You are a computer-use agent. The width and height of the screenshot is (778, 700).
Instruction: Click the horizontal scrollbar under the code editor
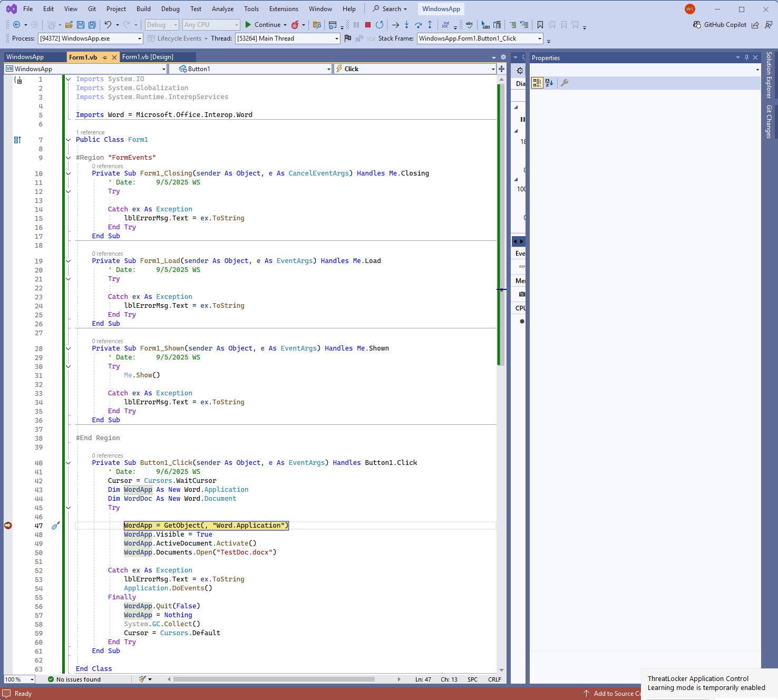[x=274, y=679]
